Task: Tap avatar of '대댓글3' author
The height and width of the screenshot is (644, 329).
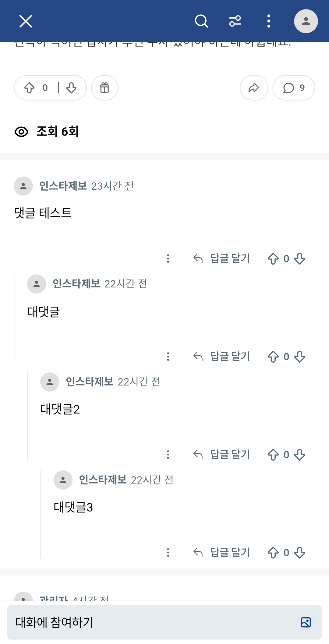Action: (63, 480)
